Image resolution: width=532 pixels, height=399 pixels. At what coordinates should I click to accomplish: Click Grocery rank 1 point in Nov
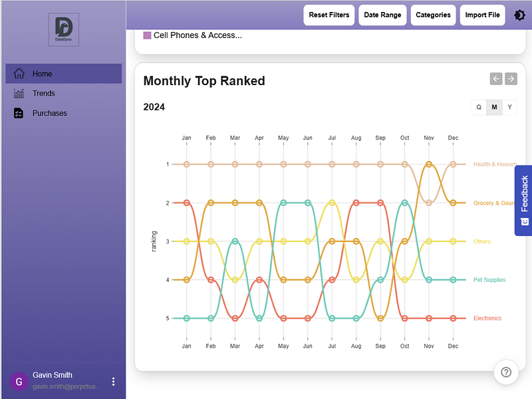(429, 164)
